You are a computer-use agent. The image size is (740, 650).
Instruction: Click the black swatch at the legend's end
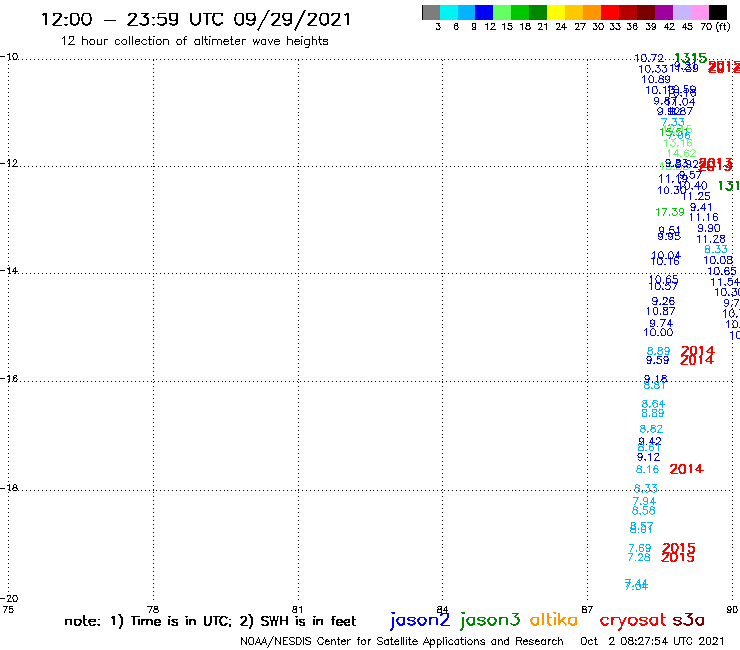[717, 12]
